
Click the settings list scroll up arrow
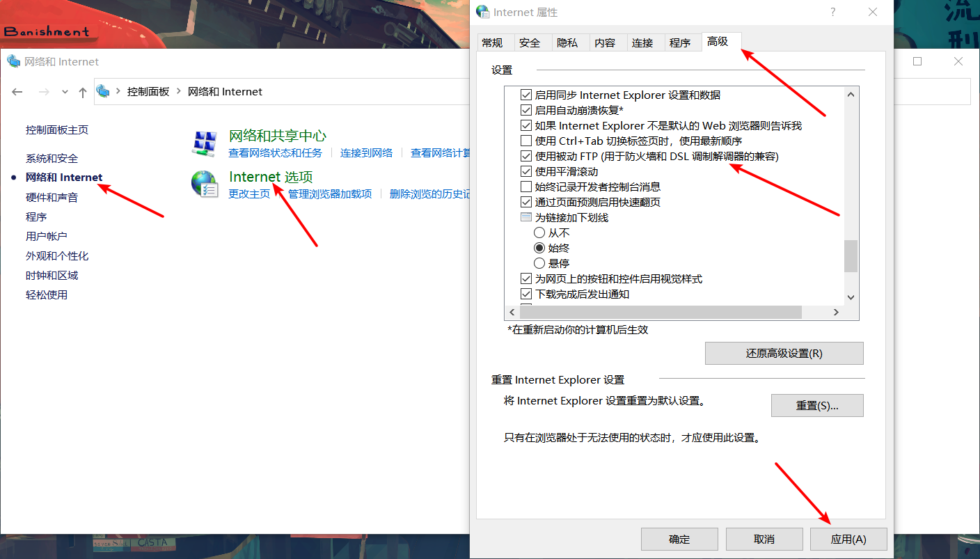[851, 94]
